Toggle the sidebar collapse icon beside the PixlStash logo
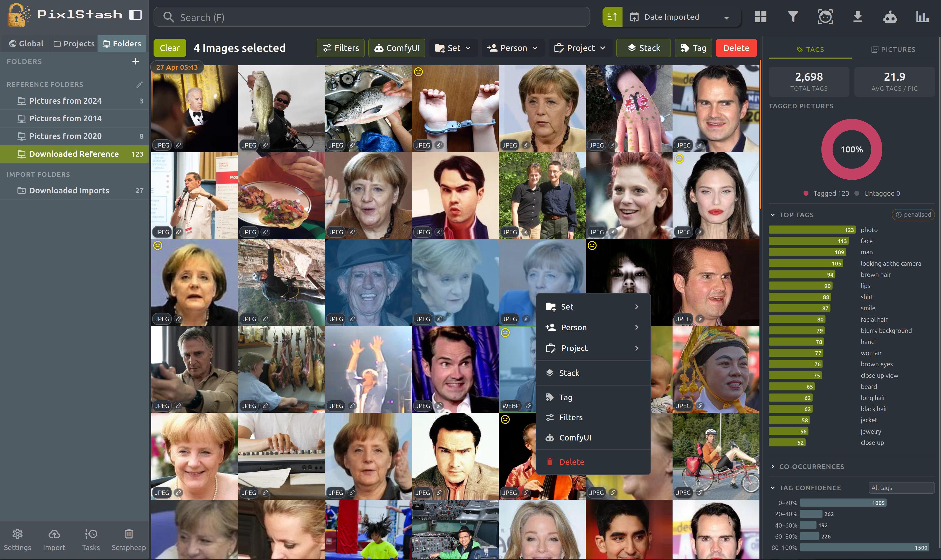This screenshot has width=941, height=560. tap(135, 15)
